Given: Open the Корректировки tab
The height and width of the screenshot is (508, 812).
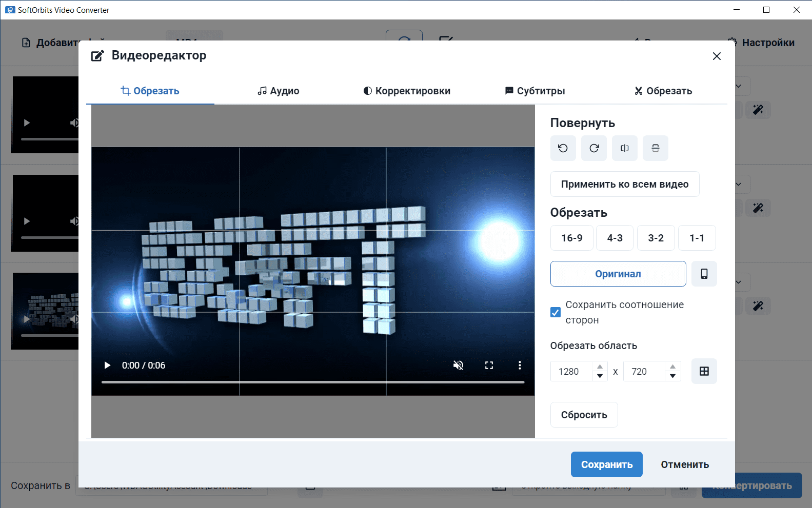Looking at the screenshot, I should click(x=407, y=91).
